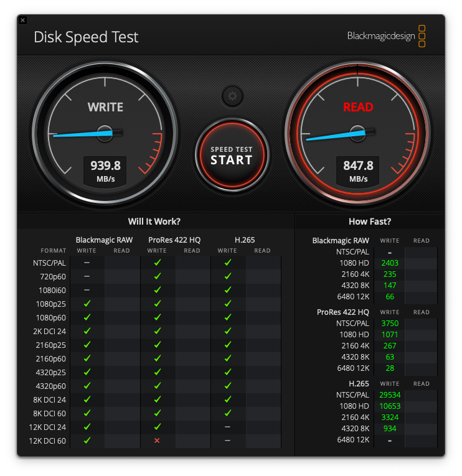Image resolution: width=462 pixels, height=476 pixels.
Task: Click ProRes 4320 8K value 63
Action: [390, 357]
